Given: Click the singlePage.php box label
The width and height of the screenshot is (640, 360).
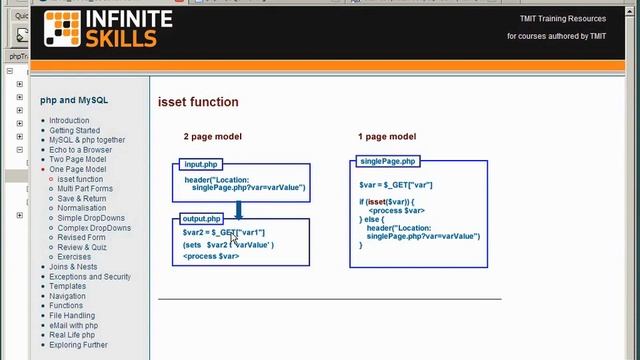Looking at the screenshot, I should (x=388, y=161).
